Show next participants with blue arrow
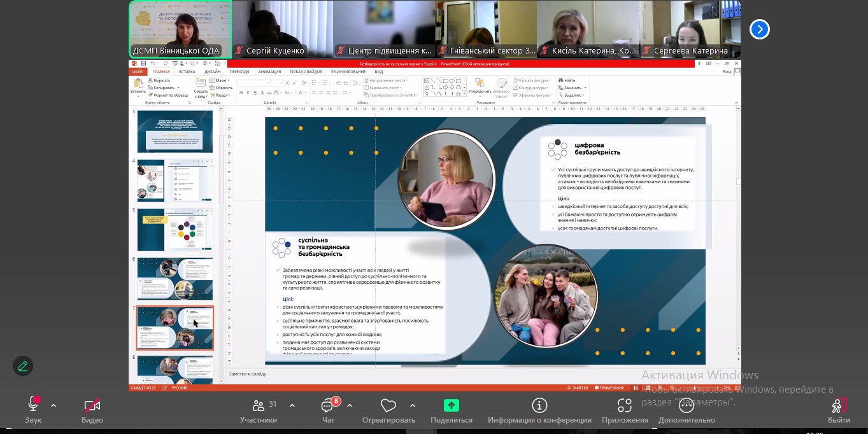This screenshot has width=868, height=434. click(760, 29)
